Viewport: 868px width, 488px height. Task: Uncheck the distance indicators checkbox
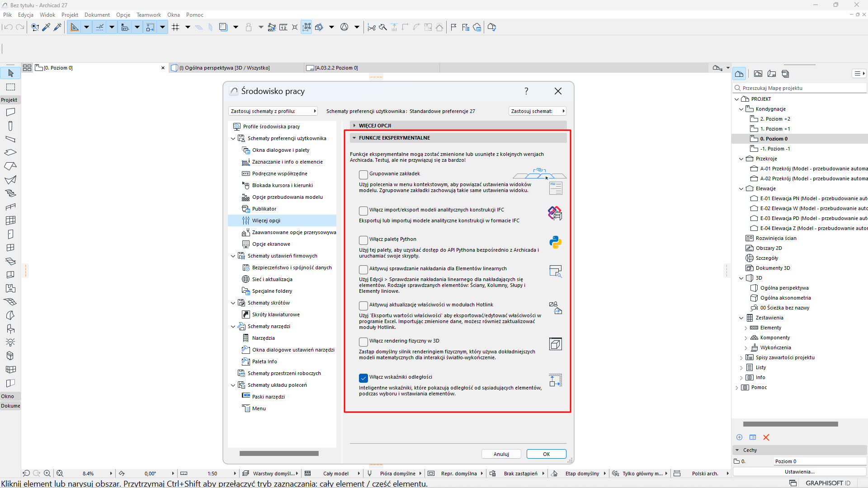[x=363, y=378]
